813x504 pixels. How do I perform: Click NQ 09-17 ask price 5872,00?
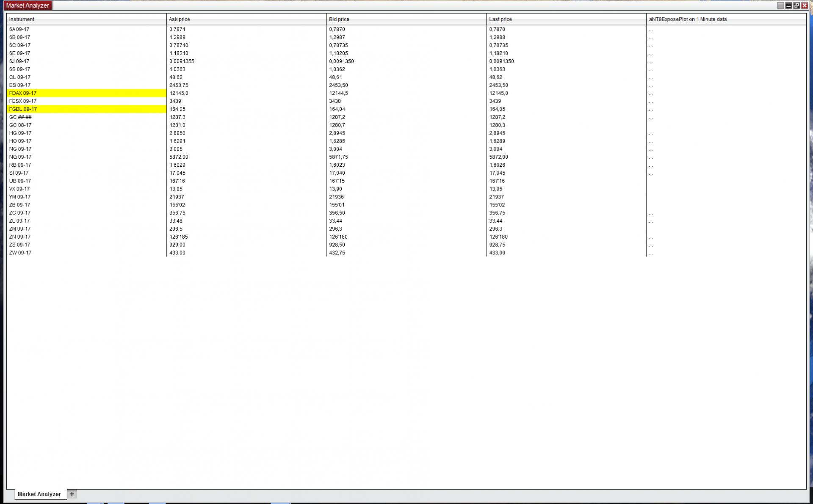179,157
